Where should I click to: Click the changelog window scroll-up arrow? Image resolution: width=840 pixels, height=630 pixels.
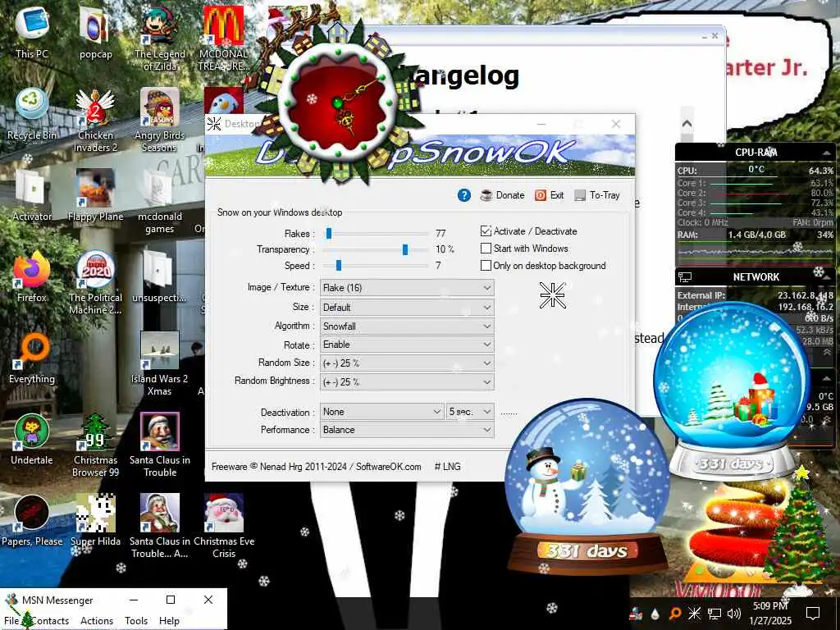pyautogui.click(x=687, y=124)
